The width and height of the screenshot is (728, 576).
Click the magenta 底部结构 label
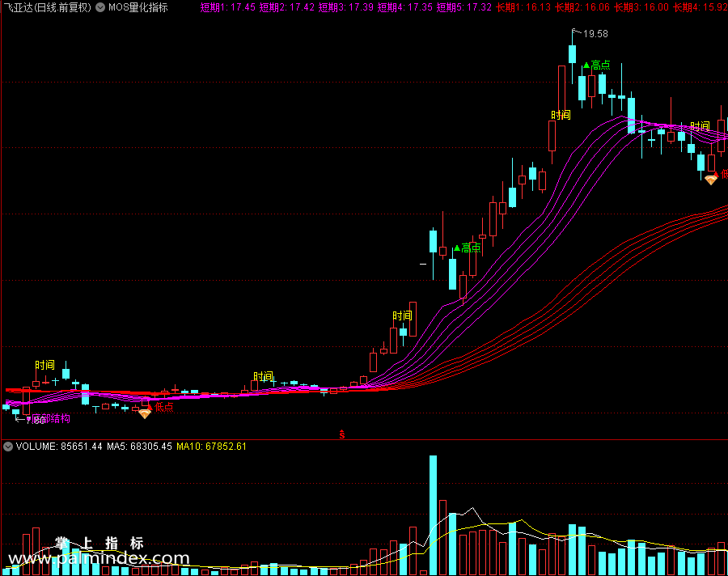pos(51,418)
